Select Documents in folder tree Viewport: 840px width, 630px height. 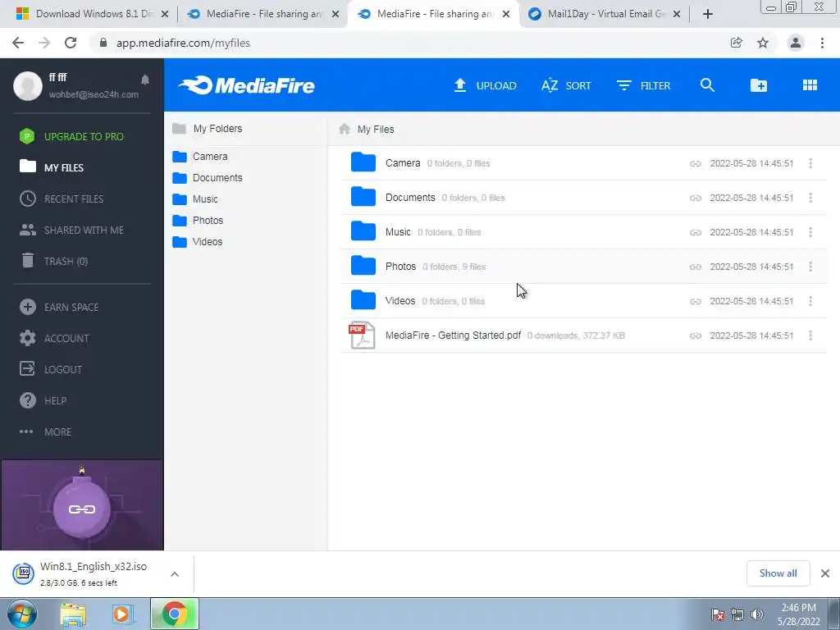click(208, 178)
